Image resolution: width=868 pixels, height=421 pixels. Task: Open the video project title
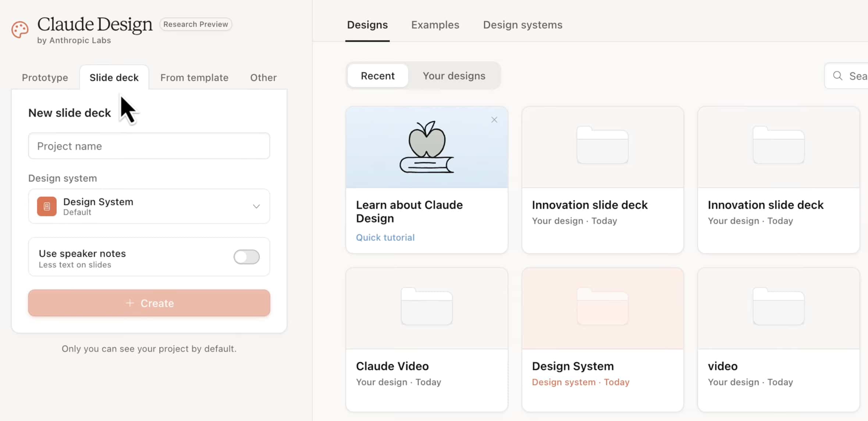point(723,366)
